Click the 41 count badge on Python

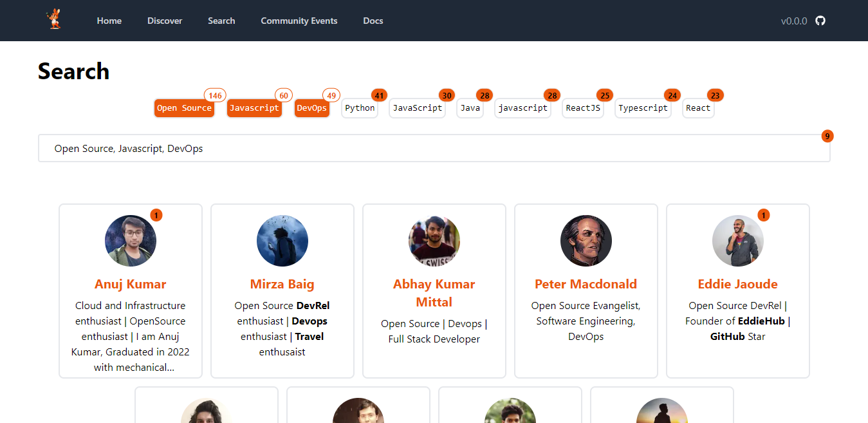(380, 96)
